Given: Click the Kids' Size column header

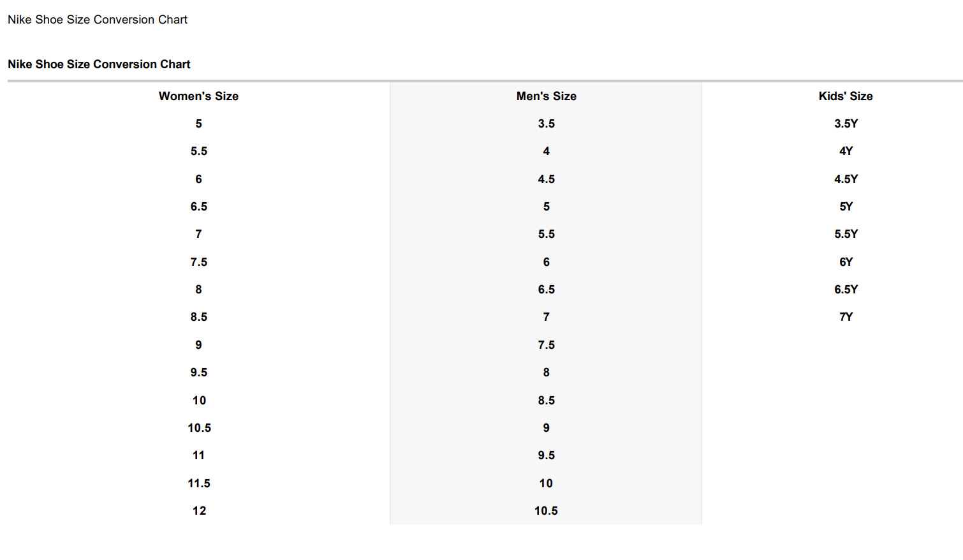Looking at the screenshot, I should point(846,96).
